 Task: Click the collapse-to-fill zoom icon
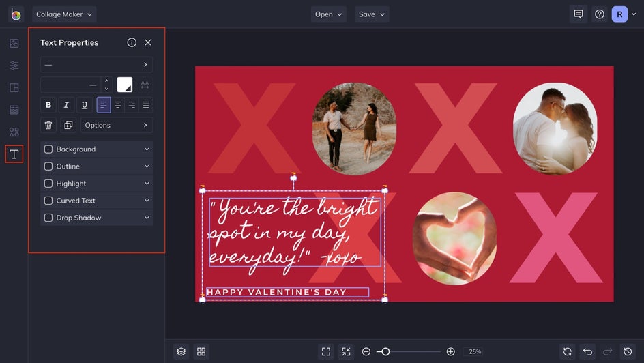click(x=347, y=351)
